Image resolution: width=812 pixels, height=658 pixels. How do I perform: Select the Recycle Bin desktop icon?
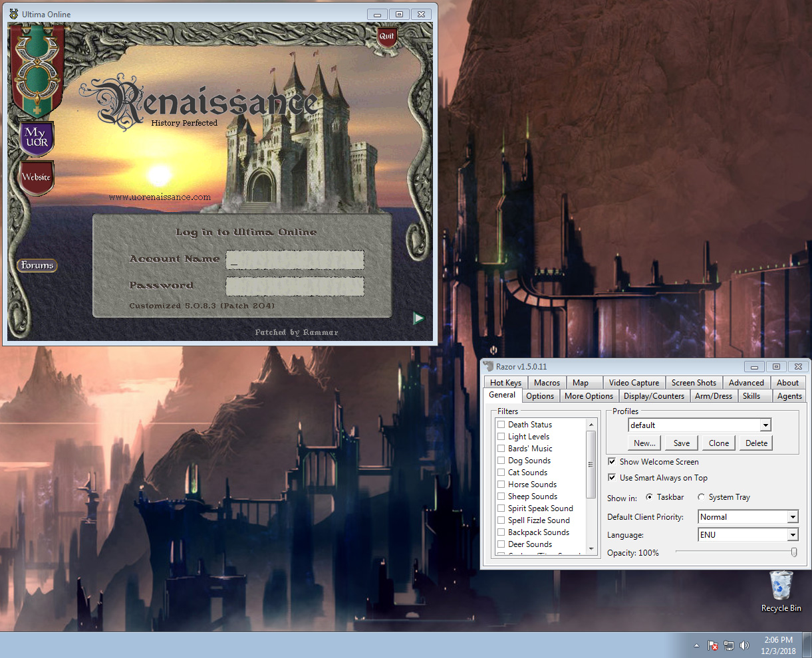(781, 591)
